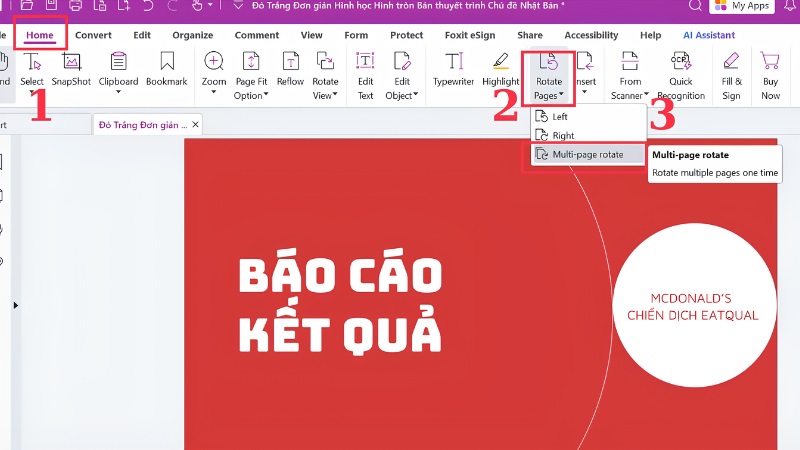Expand Edit Object dropdown arrow

415,94
